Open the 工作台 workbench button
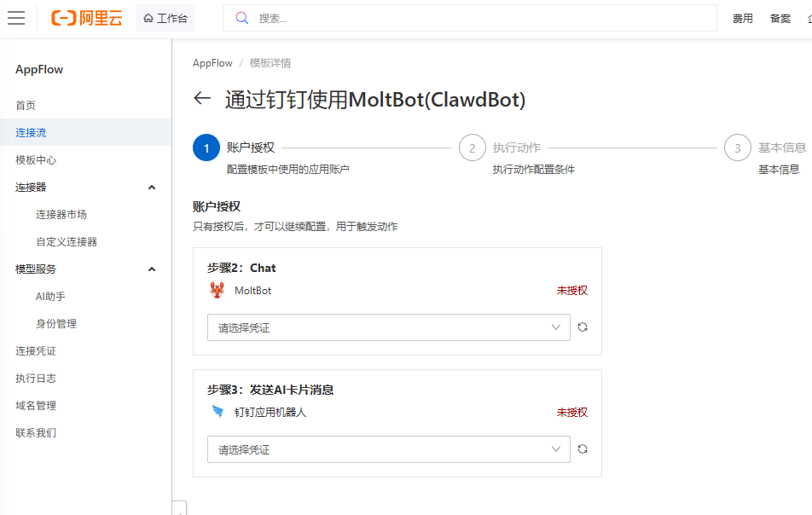Viewport: 812px width, 515px height. pyautogui.click(x=165, y=18)
